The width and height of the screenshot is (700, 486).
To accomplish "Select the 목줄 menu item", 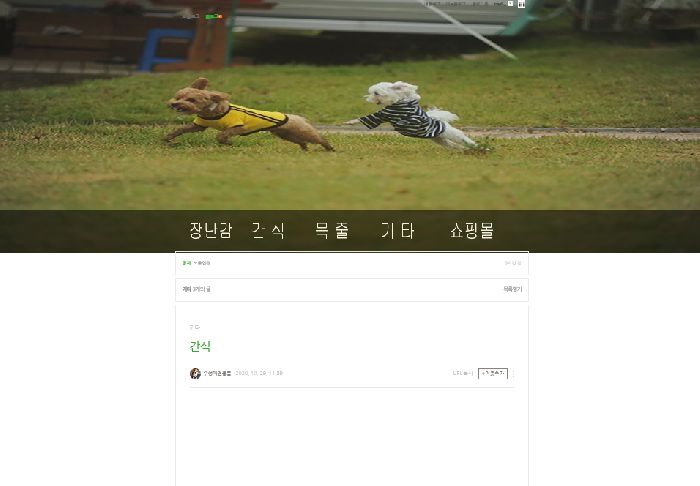I will (x=332, y=231).
